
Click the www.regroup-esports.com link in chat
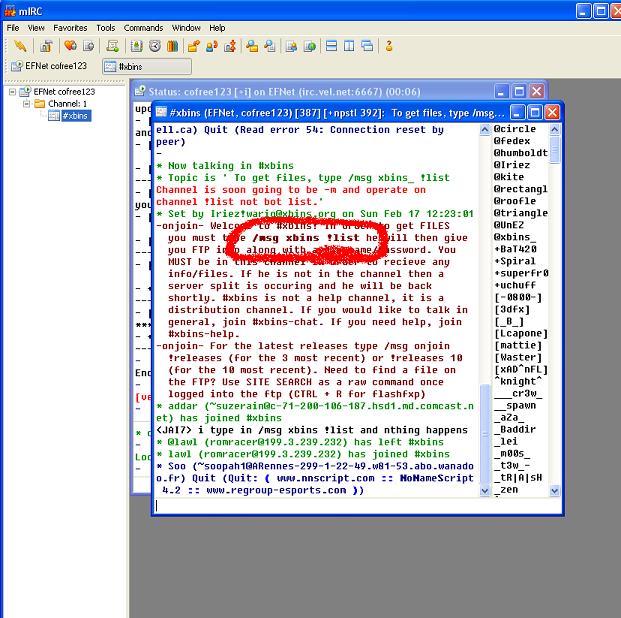(276, 490)
